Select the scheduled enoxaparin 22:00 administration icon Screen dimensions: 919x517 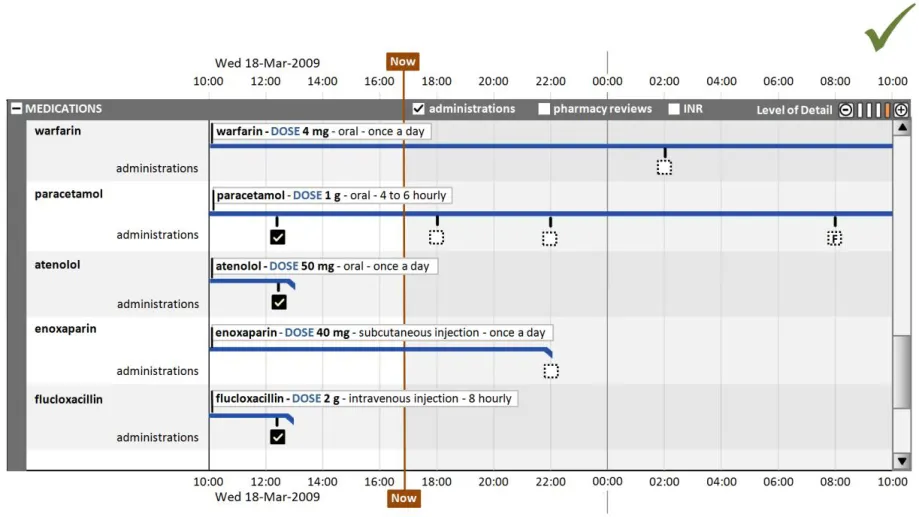pos(551,371)
